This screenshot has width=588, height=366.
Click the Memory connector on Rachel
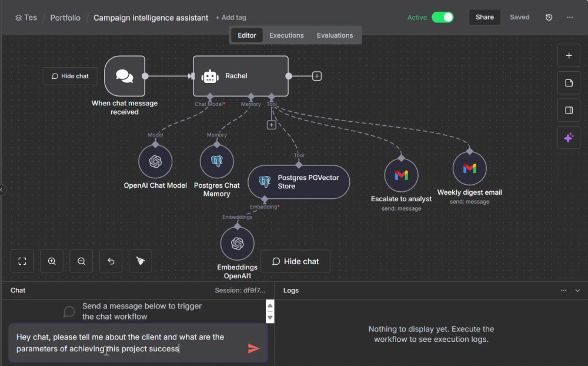251,97
